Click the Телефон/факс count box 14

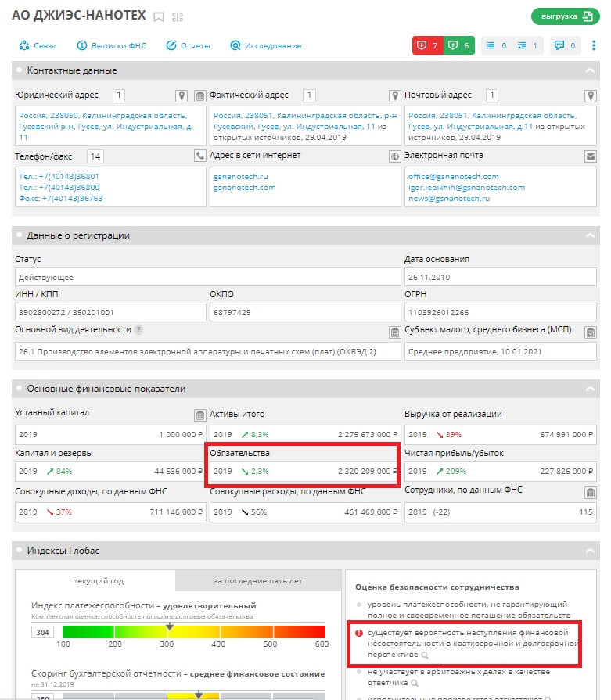pos(95,156)
